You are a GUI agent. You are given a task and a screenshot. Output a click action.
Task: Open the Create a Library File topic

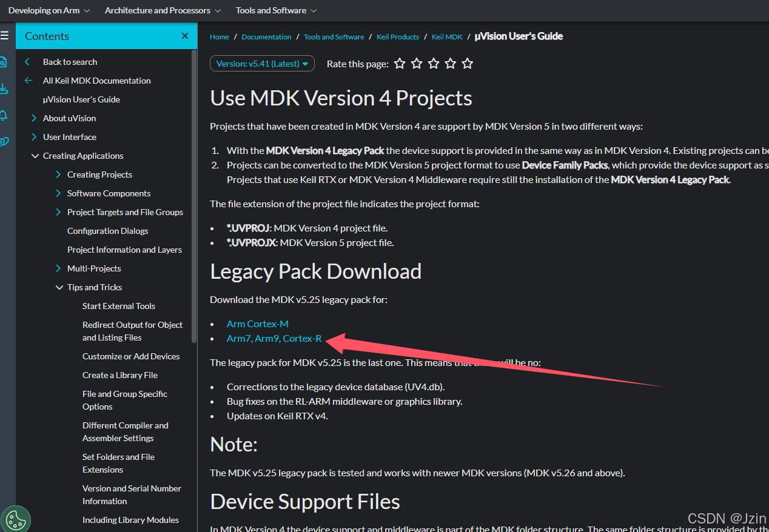[120, 375]
